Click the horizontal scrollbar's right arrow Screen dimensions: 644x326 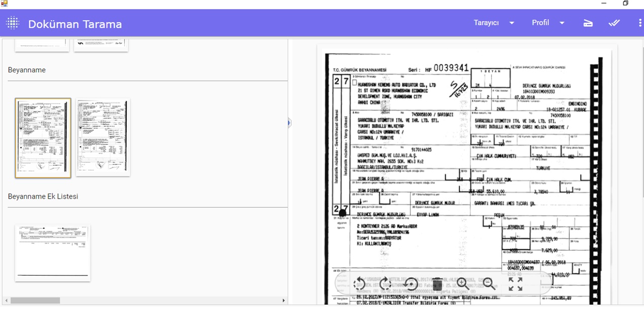point(284,300)
